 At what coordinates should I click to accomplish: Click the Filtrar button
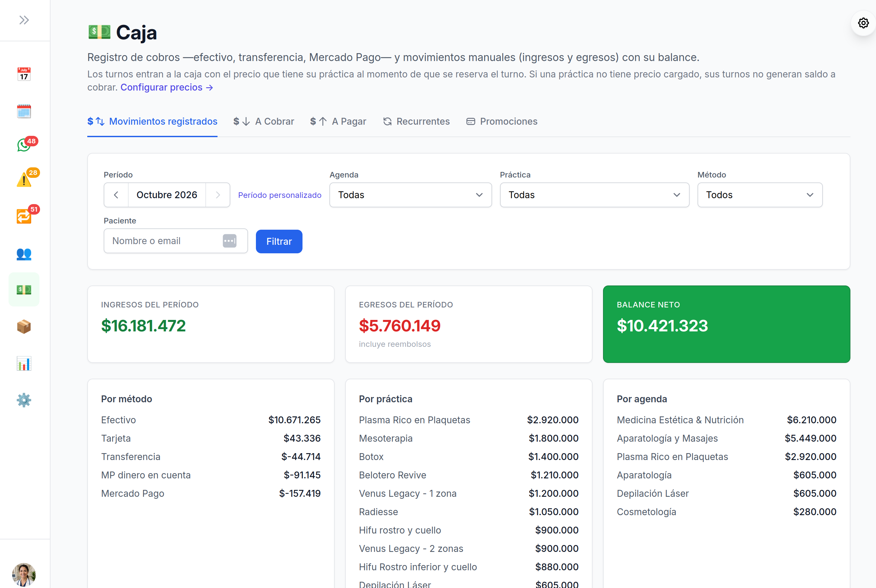[279, 241]
